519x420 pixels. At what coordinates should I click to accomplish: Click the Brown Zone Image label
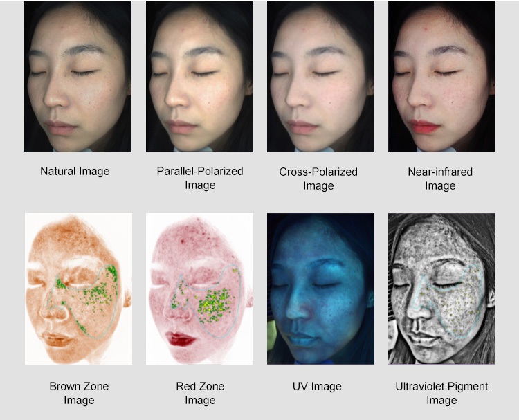coord(79,393)
